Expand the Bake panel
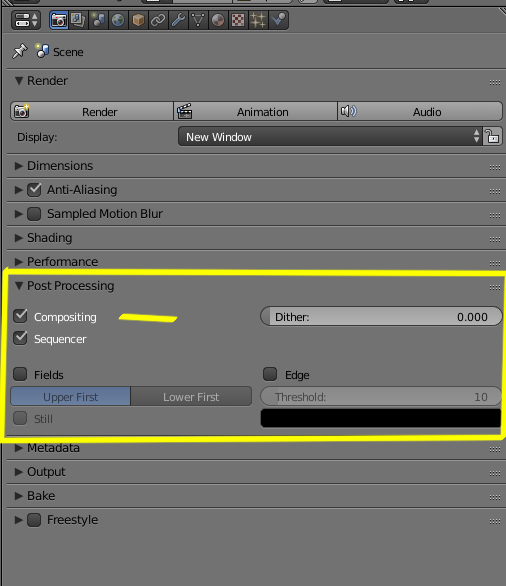Viewport: 506px width, 586px height. [x=18, y=496]
